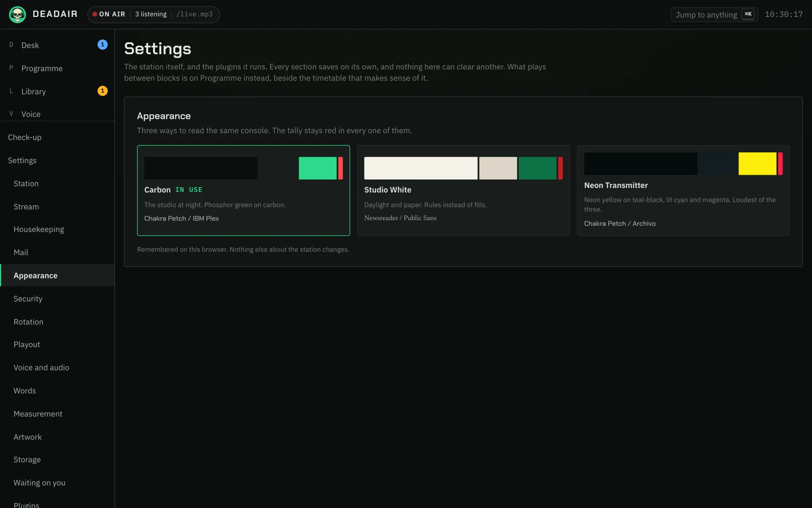Image resolution: width=812 pixels, height=508 pixels.
Task: Click the Carbon IN USE label
Action: pos(189,190)
